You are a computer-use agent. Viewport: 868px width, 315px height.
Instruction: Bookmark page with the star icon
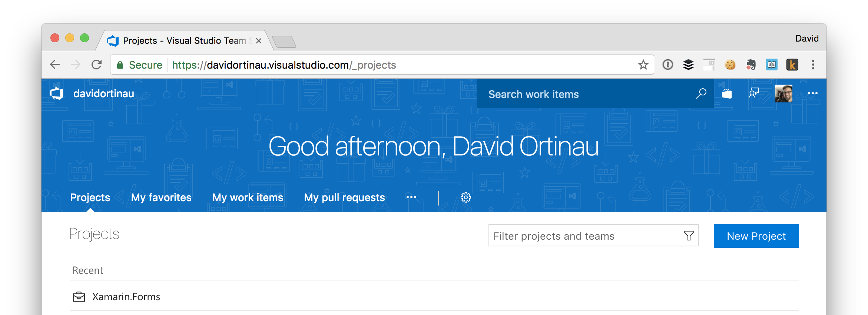click(x=643, y=65)
